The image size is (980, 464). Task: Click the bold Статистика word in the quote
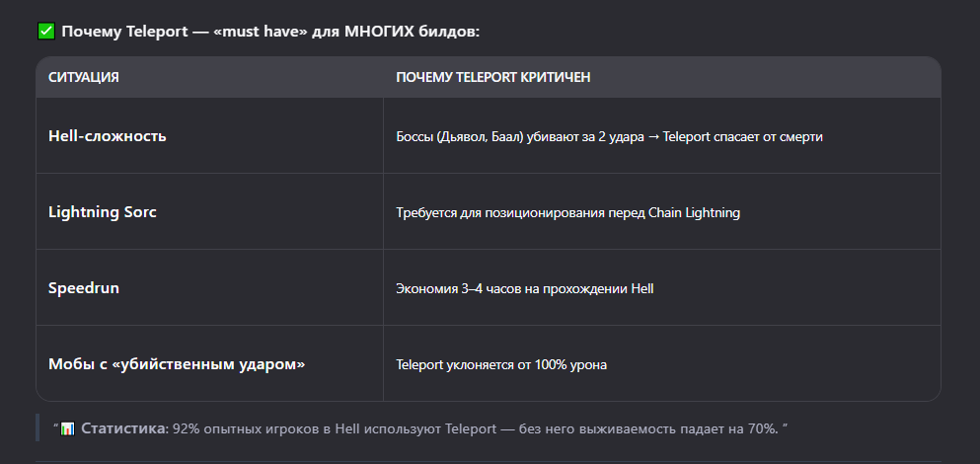point(124,429)
